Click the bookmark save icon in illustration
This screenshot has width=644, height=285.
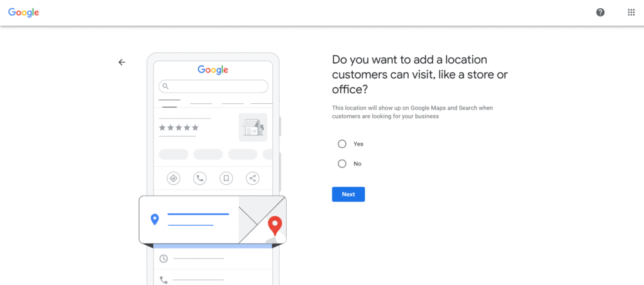pyautogui.click(x=226, y=178)
